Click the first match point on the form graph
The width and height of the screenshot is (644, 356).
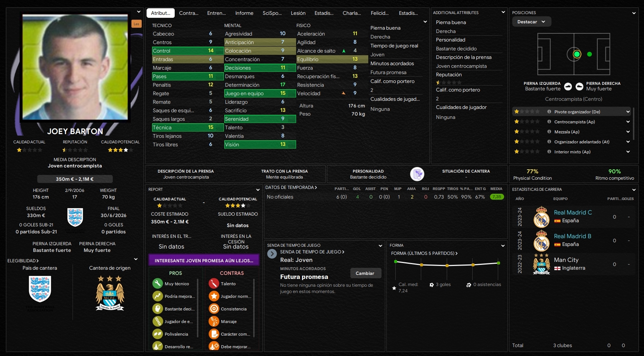click(396, 262)
